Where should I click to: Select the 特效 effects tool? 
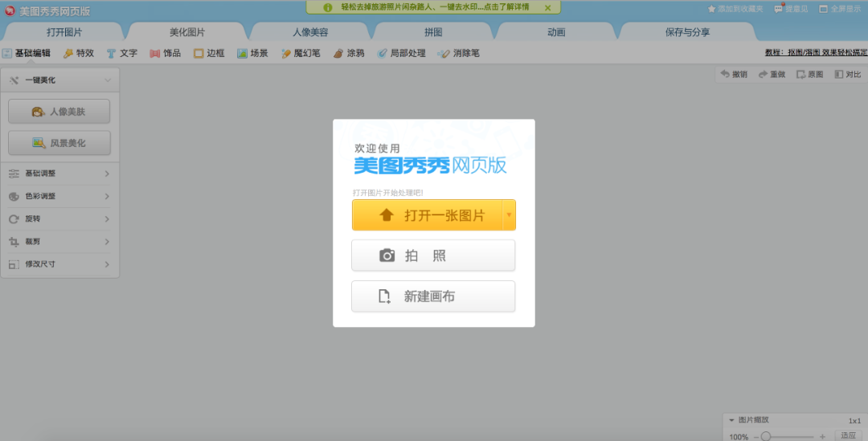pos(79,53)
